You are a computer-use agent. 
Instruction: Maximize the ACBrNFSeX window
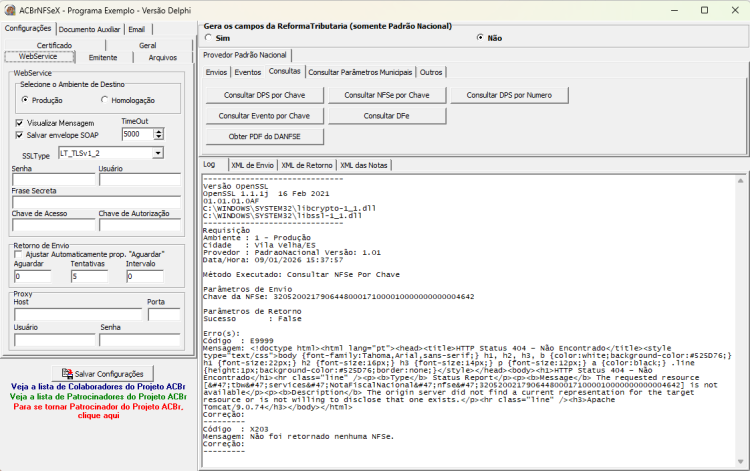pos(705,10)
